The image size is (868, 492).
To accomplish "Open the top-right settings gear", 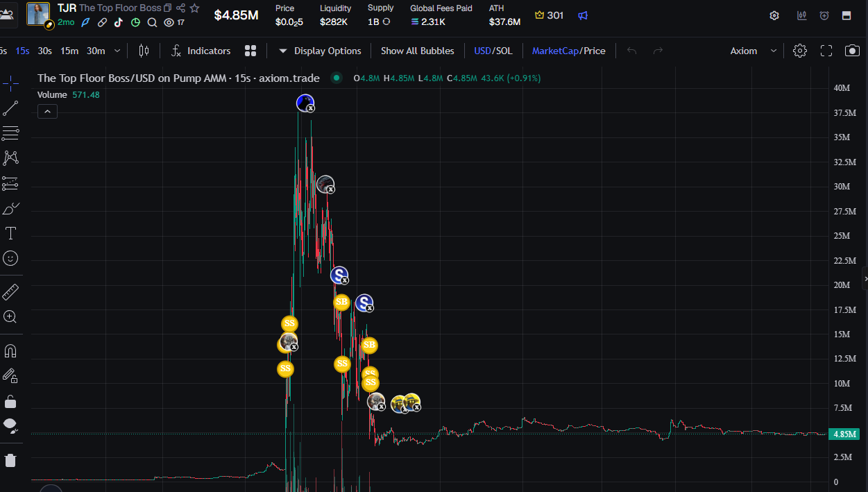I will 774,15.
